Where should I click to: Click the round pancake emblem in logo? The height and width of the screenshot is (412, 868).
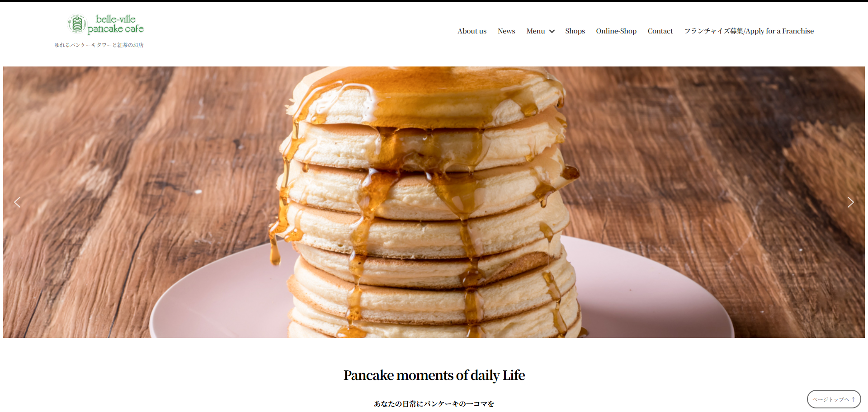(x=77, y=24)
